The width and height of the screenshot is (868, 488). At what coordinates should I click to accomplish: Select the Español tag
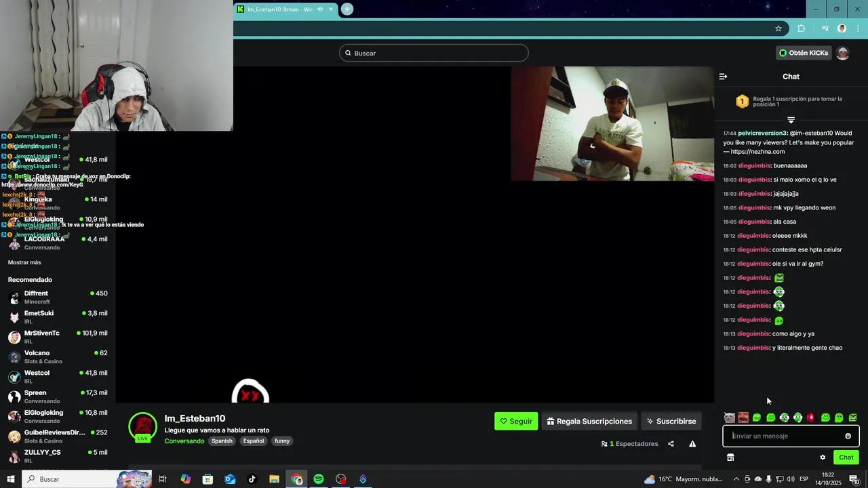tap(254, 441)
